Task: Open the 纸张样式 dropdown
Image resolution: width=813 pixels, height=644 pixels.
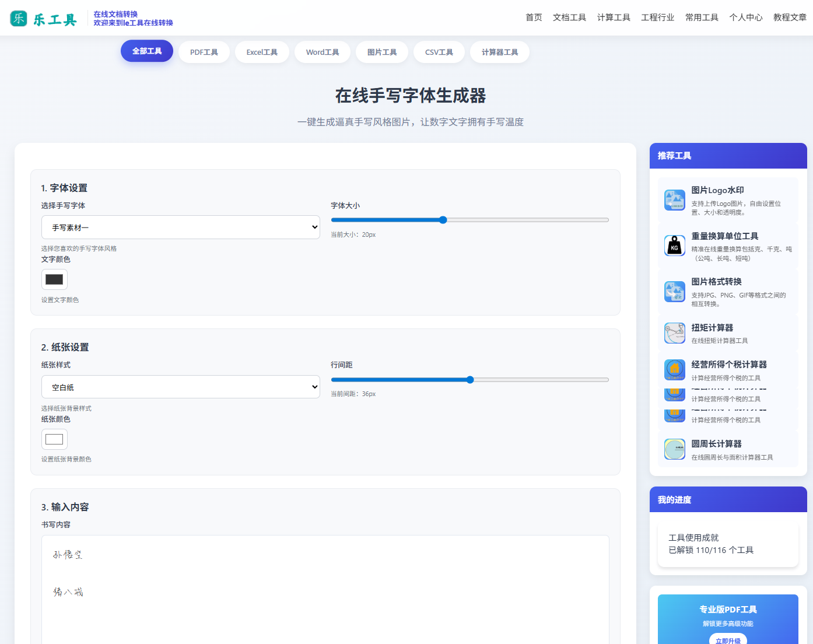Action: click(x=180, y=387)
